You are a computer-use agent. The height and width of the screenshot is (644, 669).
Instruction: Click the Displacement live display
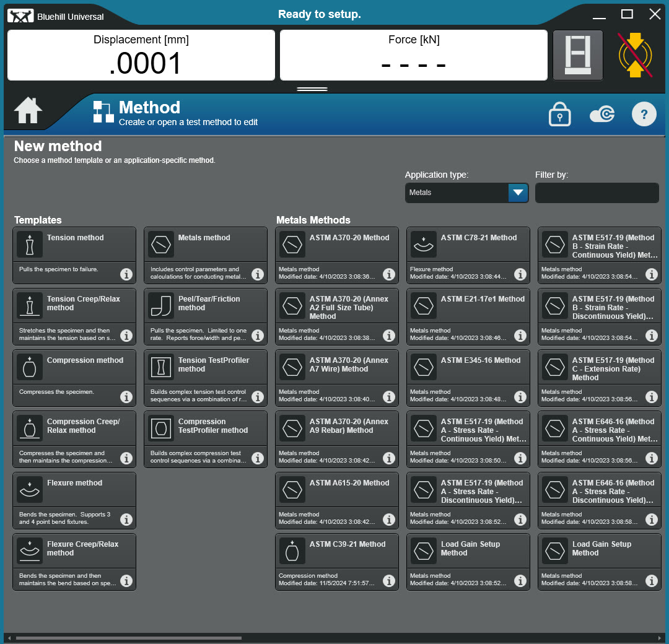coord(141,55)
